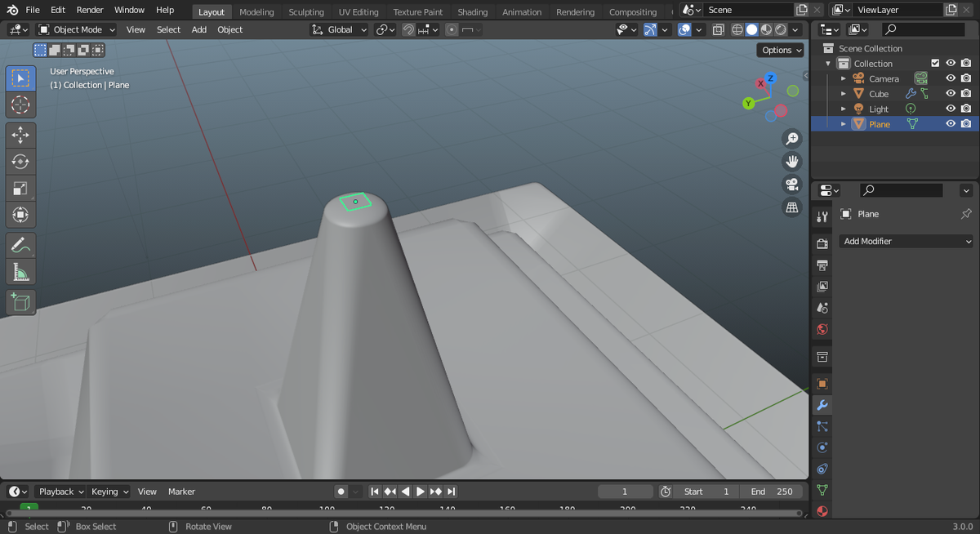Jump to the end frame

pos(451,492)
